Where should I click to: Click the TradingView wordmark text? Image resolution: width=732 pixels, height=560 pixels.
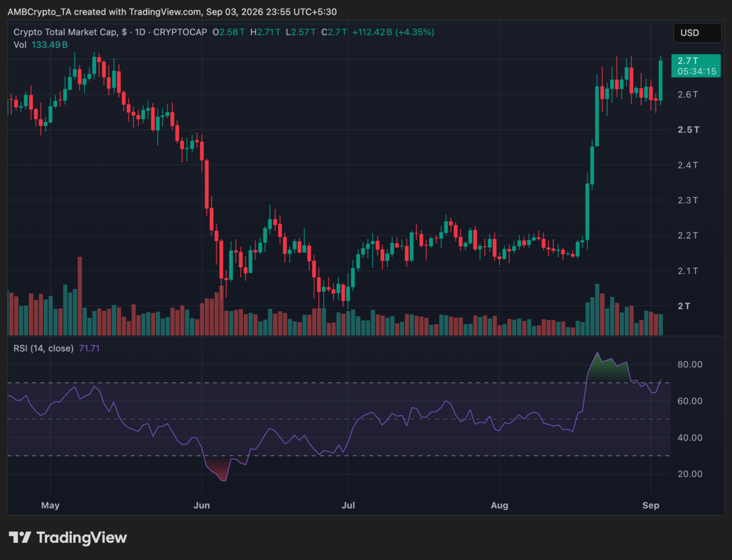click(82, 537)
